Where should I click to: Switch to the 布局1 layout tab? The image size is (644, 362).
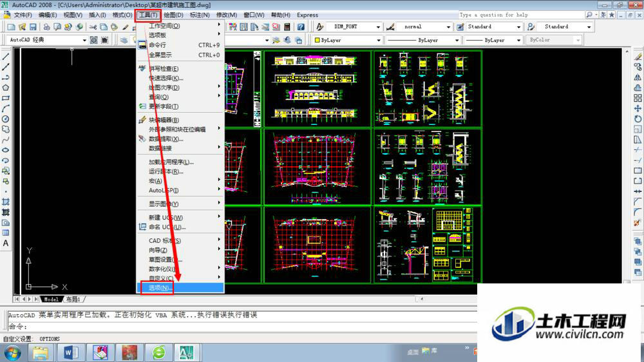click(73, 299)
